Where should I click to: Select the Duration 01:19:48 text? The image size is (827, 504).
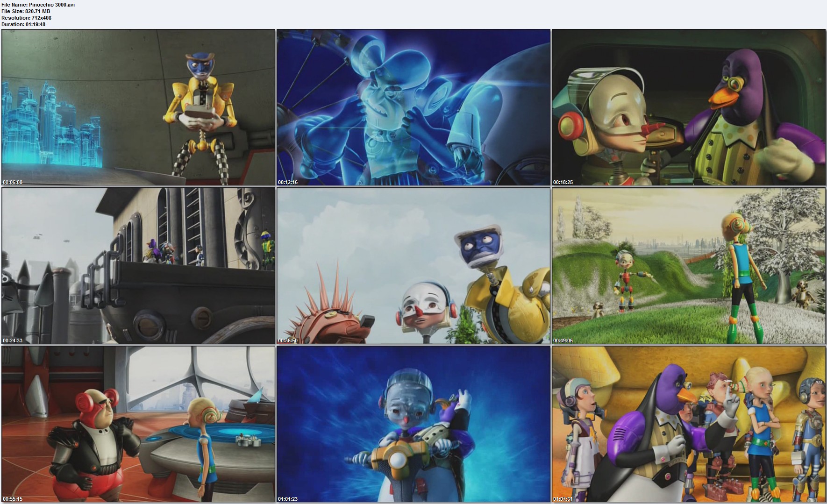pos(23,24)
